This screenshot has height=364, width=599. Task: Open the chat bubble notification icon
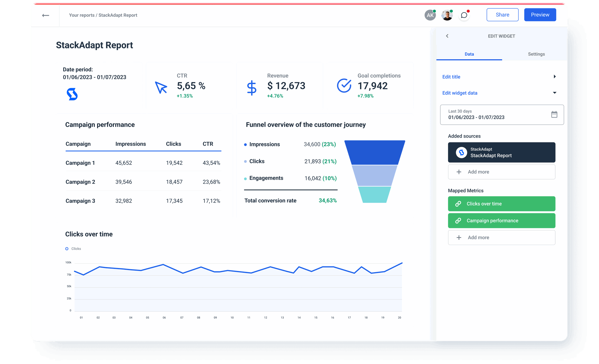point(464,15)
